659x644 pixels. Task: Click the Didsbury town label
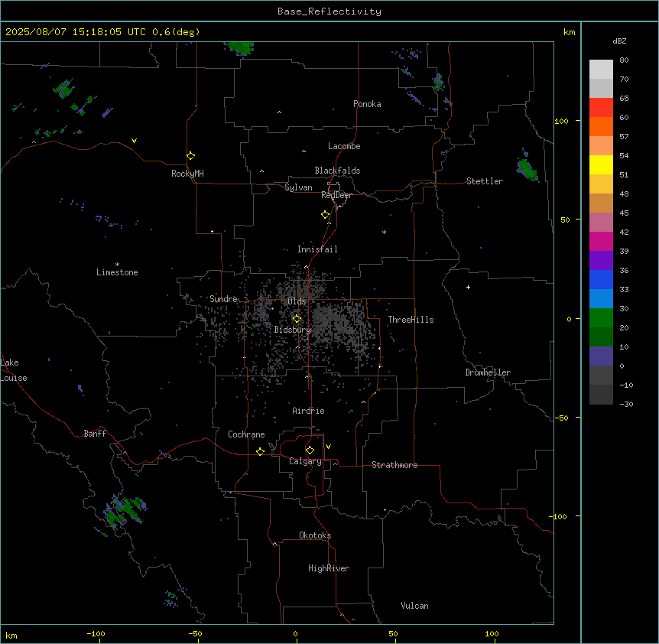click(x=293, y=330)
